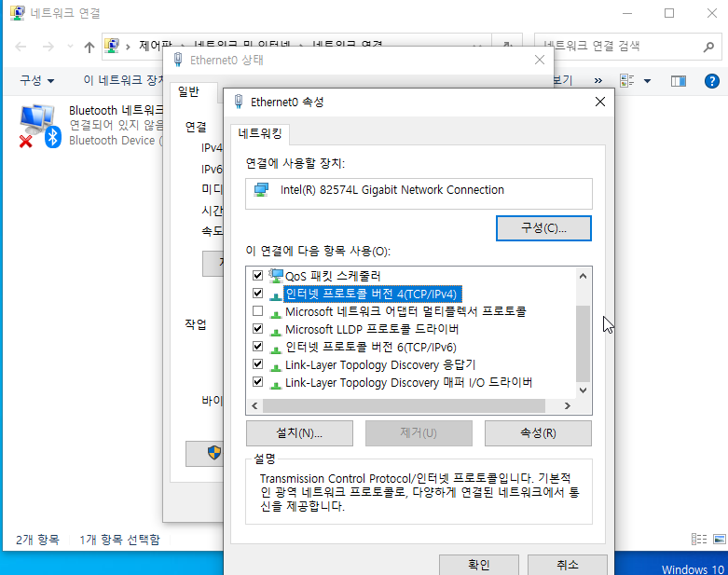
Task: Switch to details view in status bar
Action: (x=699, y=540)
